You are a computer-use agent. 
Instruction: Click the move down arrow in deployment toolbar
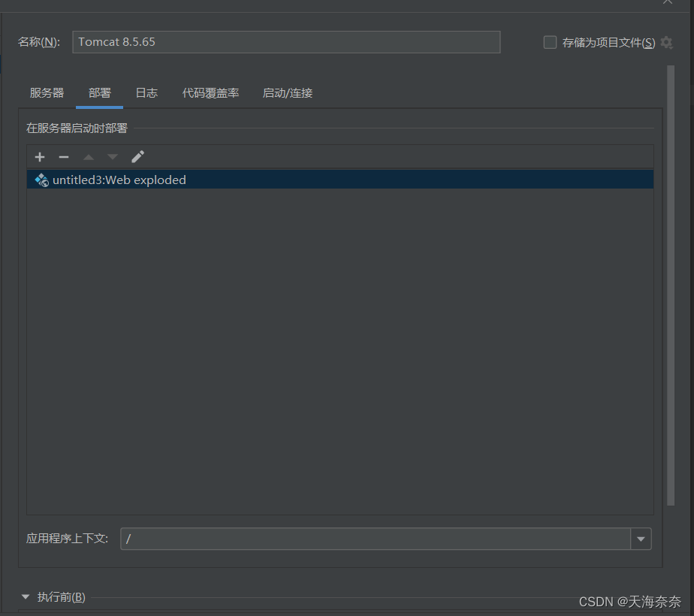pyautogui.click(x=113, y=157)
